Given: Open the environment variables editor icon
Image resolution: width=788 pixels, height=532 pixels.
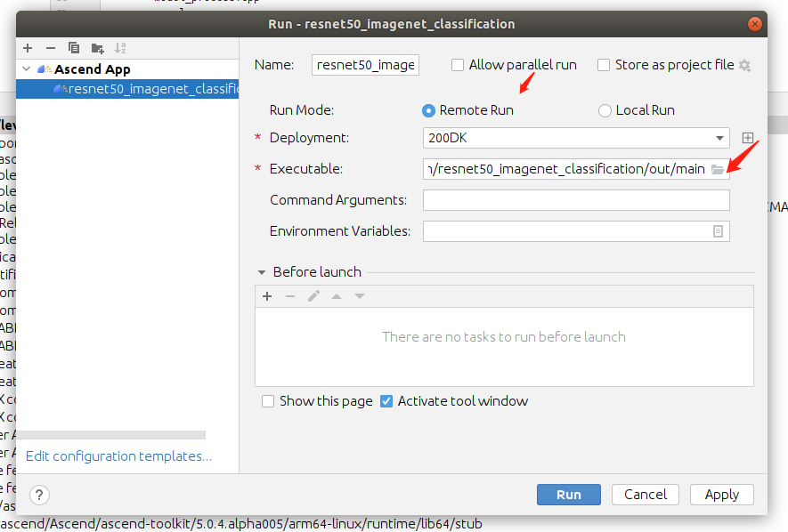Looking at the screenshot, I should point(718,231).
